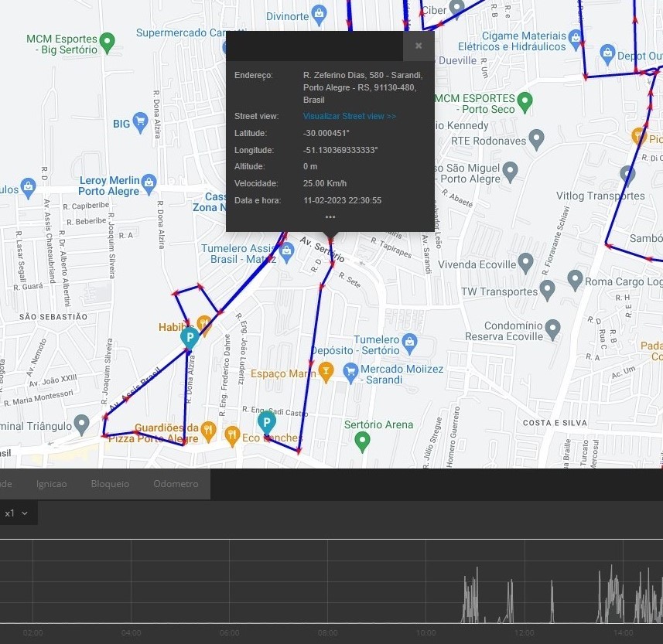Click the Condomínio Reserva Ecoville pin
The width and height of the screenshot is (663, 644).
point(552,329)
